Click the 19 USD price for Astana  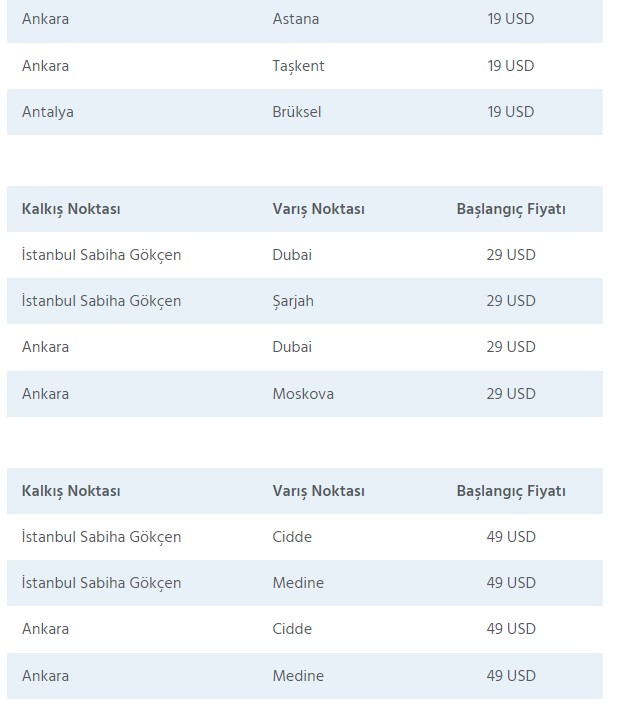pos(511,19)
